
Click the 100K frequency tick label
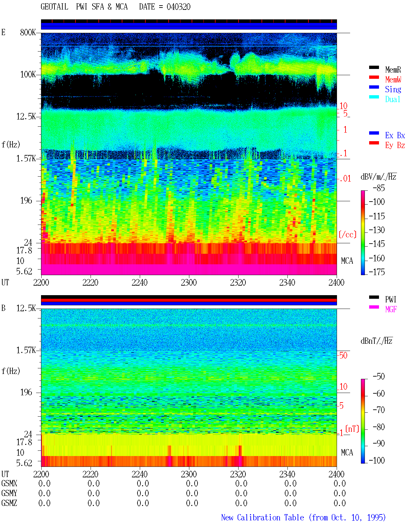click(x=28, y=75)
